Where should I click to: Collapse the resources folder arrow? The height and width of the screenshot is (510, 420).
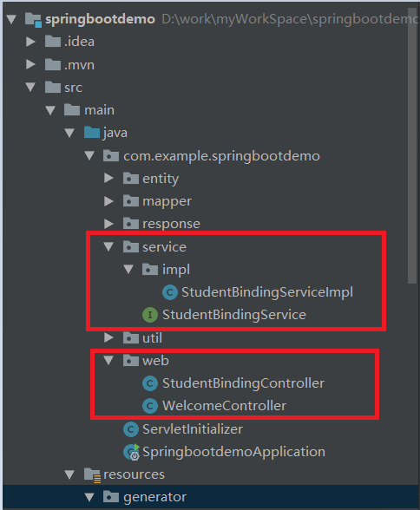point(69,474)
